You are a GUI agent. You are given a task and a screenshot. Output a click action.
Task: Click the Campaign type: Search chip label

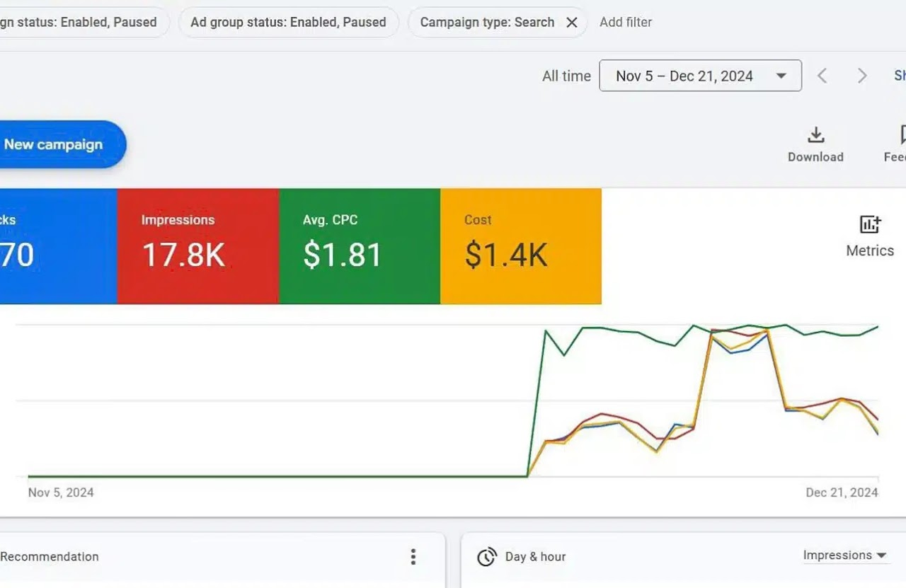[x=487, y=23]
